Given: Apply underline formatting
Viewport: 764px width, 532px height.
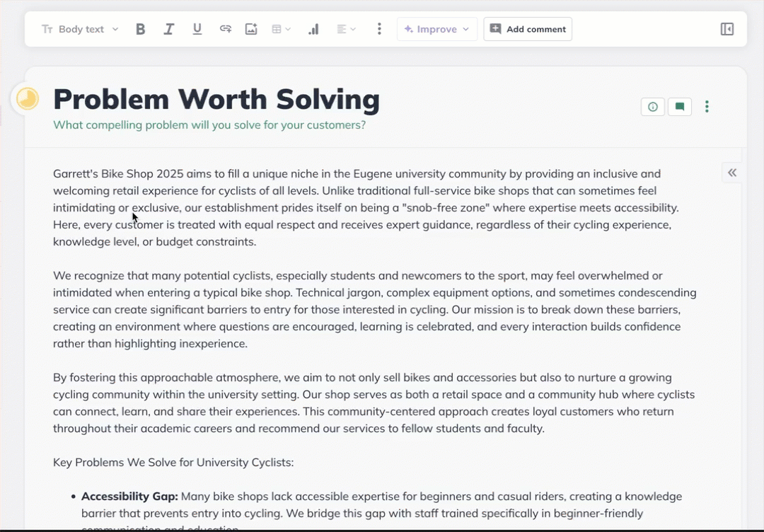Looking at the screenshot, I should pos(197,29).
